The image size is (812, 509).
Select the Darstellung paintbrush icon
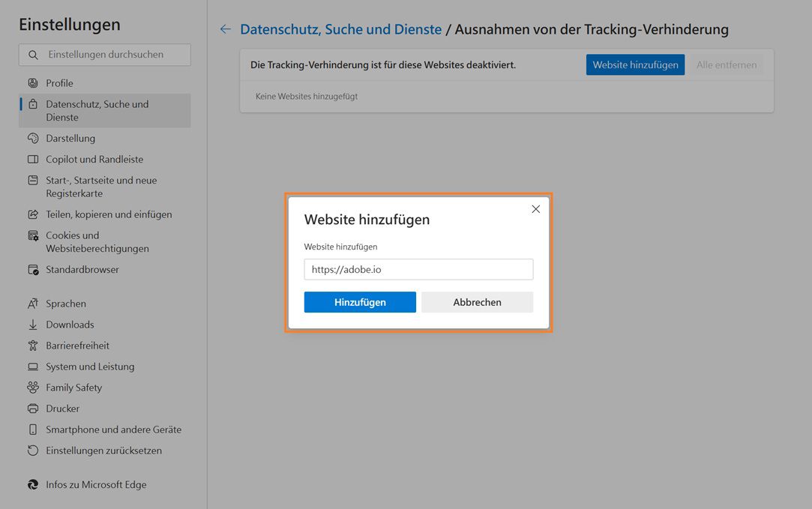(x=31, y=138)
